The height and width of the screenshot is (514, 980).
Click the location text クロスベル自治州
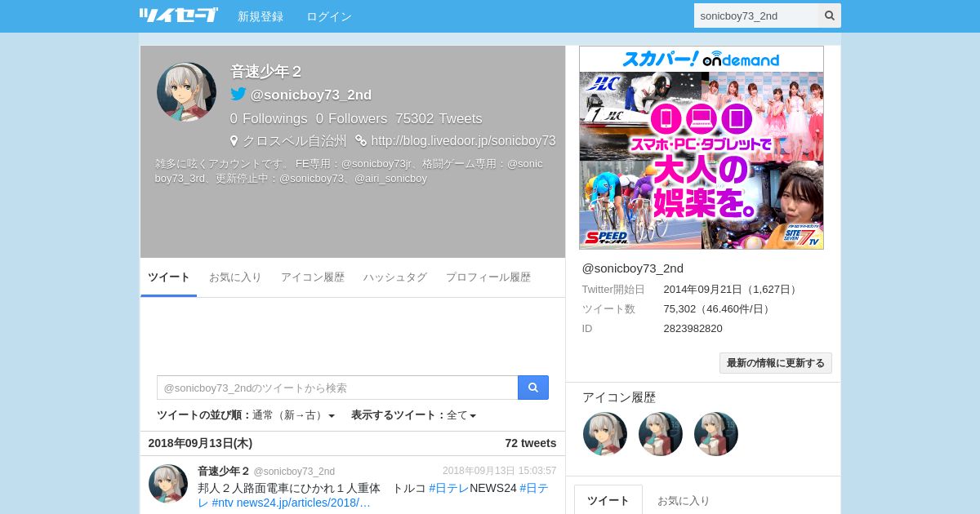click(295, 140)
